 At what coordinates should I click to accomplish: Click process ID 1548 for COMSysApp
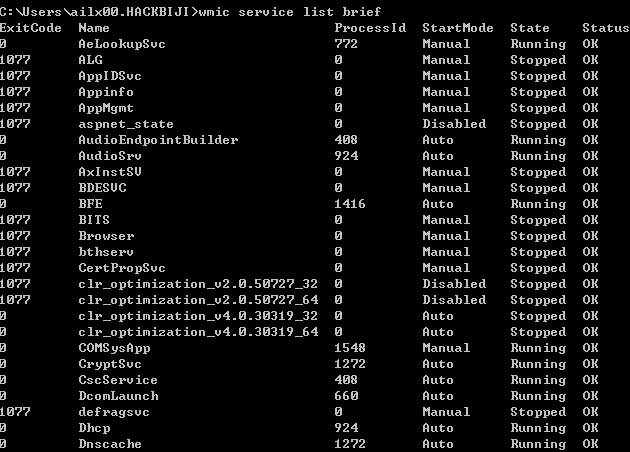(x=350, y=348)
